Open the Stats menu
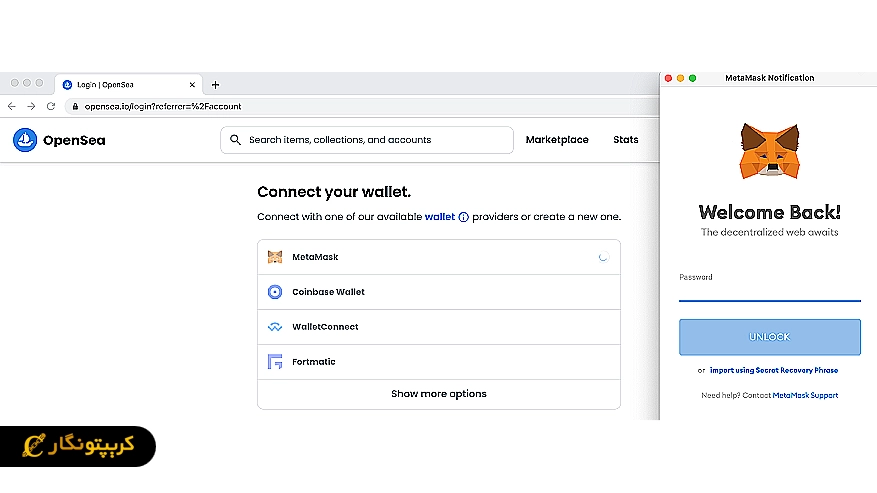 (625, 140)
